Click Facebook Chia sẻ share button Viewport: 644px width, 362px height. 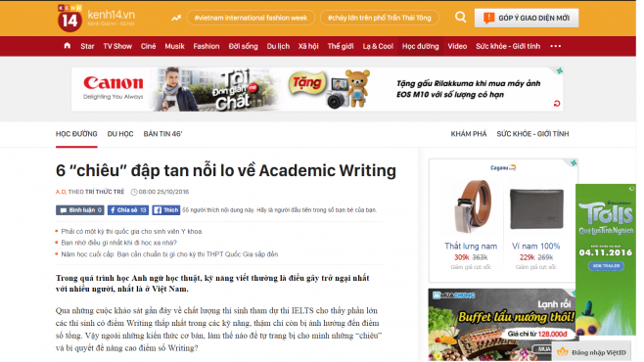click(128, 210)
